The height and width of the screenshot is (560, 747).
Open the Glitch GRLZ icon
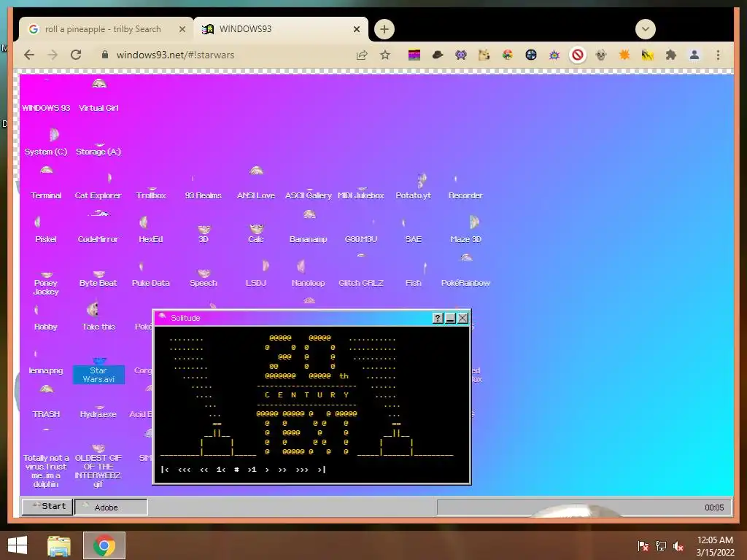click(x=360, y=271)
